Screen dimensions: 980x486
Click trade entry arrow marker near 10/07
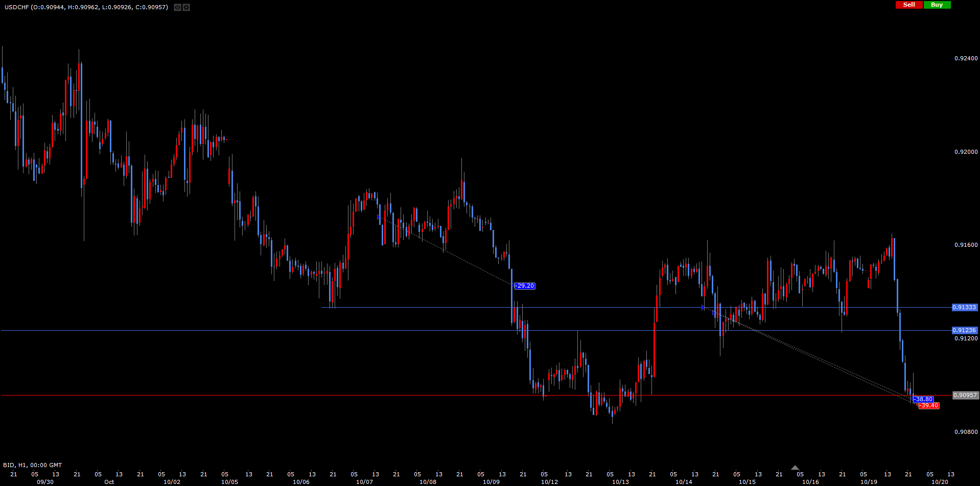(379, 217)
